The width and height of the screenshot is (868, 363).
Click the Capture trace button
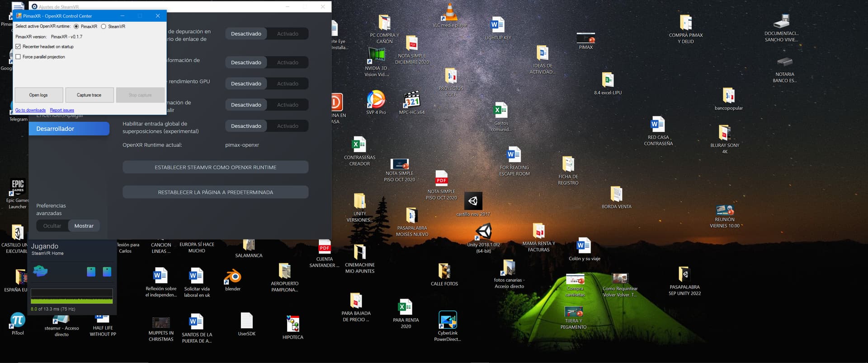coord(89,95)
